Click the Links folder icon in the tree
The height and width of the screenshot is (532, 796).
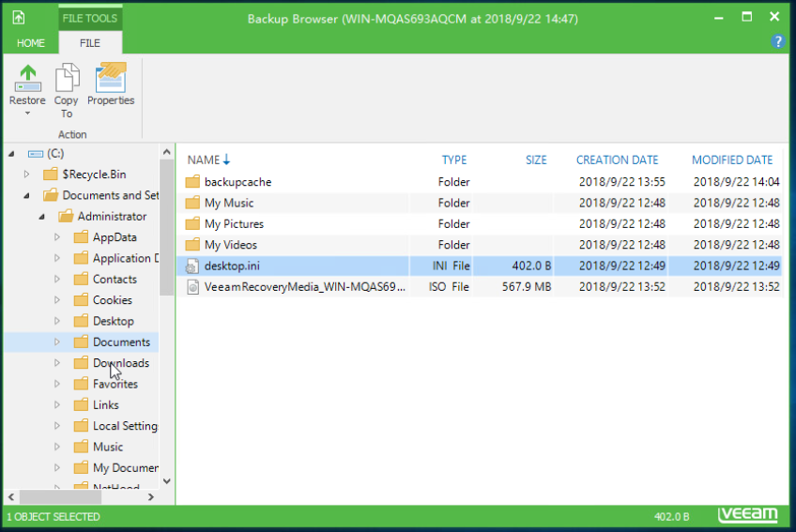[81, 405]
